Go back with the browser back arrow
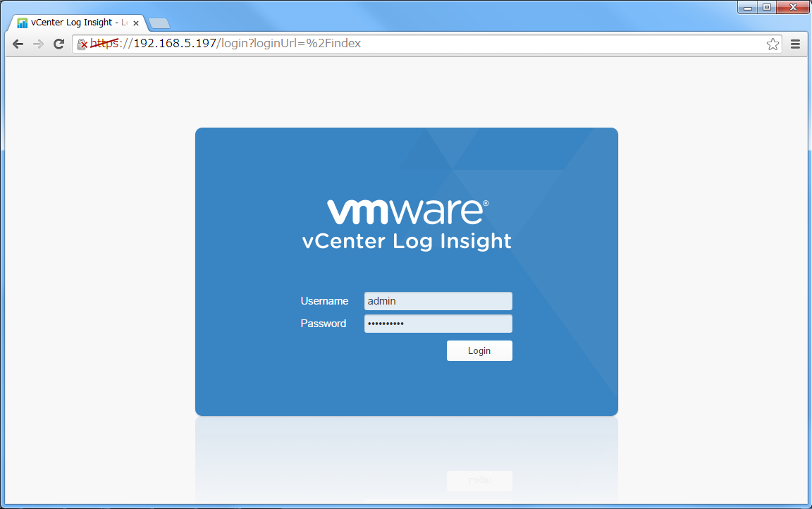812x509 pixels. [18, 44]
